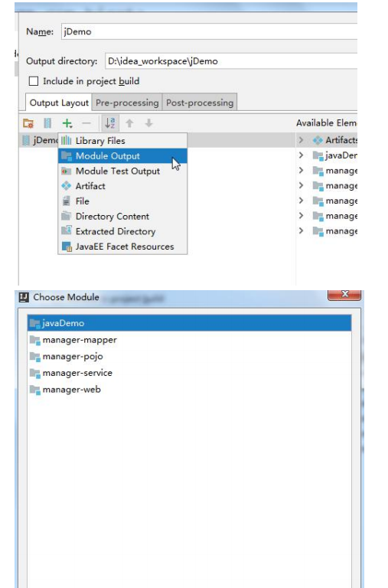388x588 pixels.
Task: Select javaDemo in Choose Module list
Action: [x=189, y=323]
